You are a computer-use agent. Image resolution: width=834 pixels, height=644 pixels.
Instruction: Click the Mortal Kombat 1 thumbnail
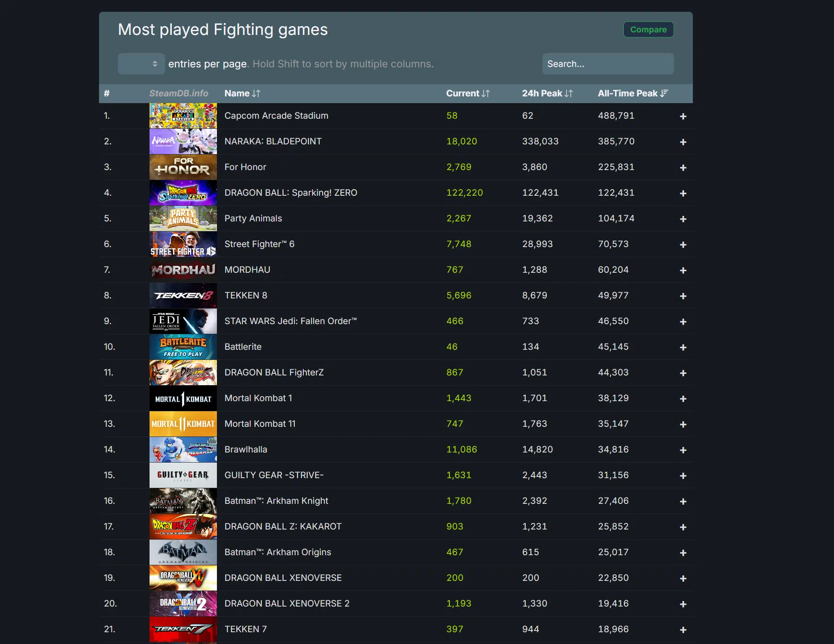183,398
